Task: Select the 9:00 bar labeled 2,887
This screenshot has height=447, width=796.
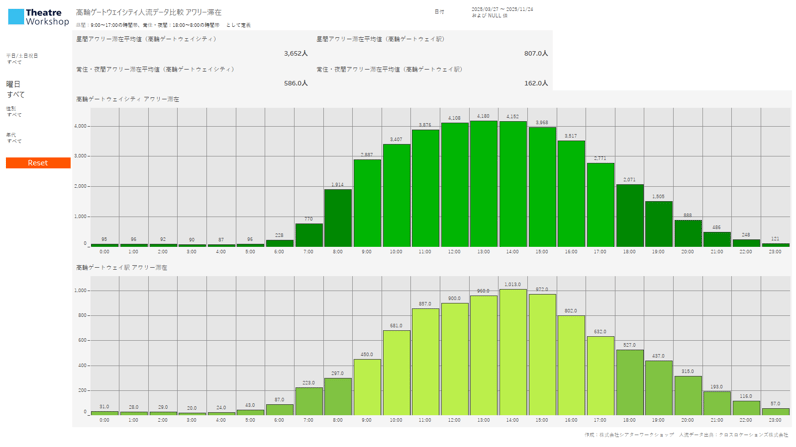Action: 366,203
